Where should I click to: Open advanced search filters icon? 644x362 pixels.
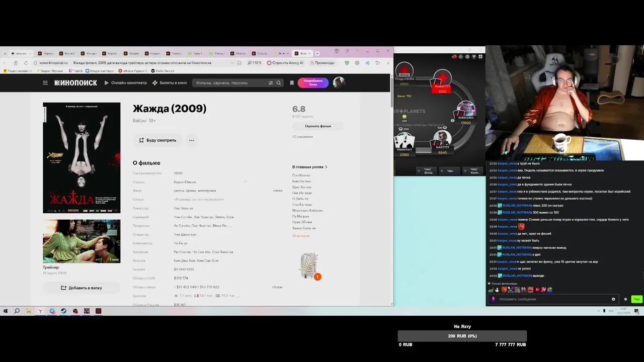click(x=271, y=83)
